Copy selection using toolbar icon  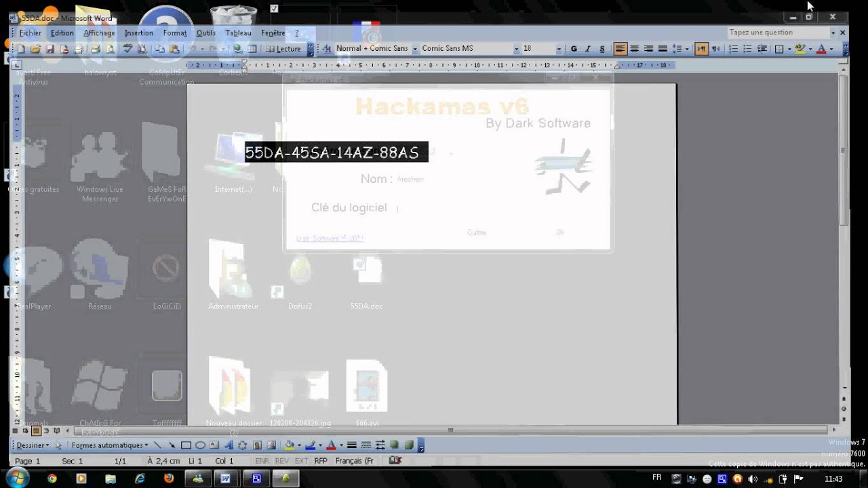pos(160,49)
